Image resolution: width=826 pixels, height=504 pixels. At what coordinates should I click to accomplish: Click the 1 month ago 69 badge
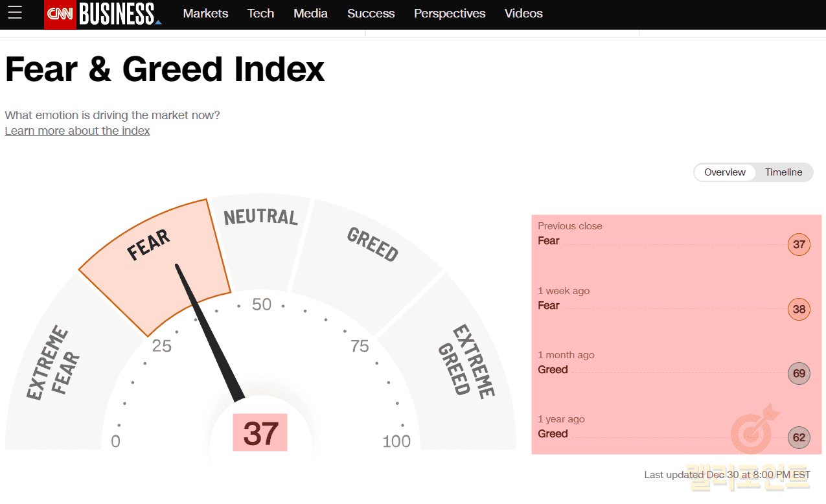[x=799, y=373]
